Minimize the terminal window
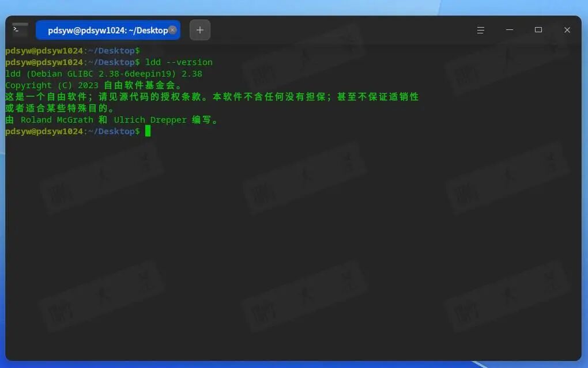The height and width of the screenshot is (368, 588). (509, 30)
